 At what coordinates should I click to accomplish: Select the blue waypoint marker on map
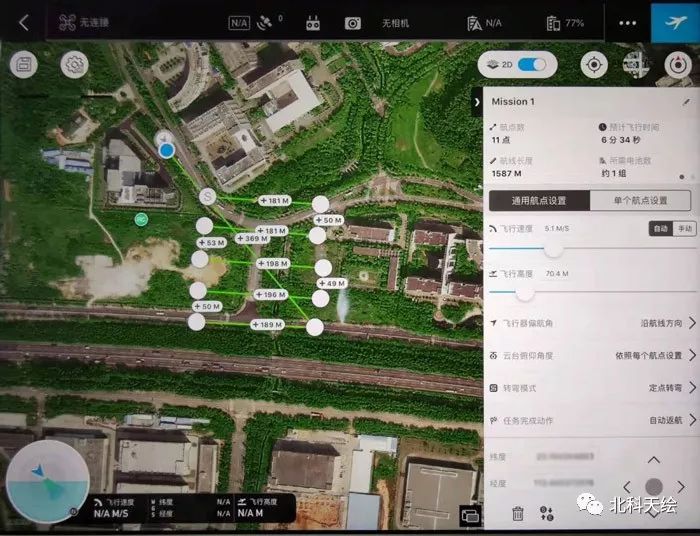[x=167, y=150]
